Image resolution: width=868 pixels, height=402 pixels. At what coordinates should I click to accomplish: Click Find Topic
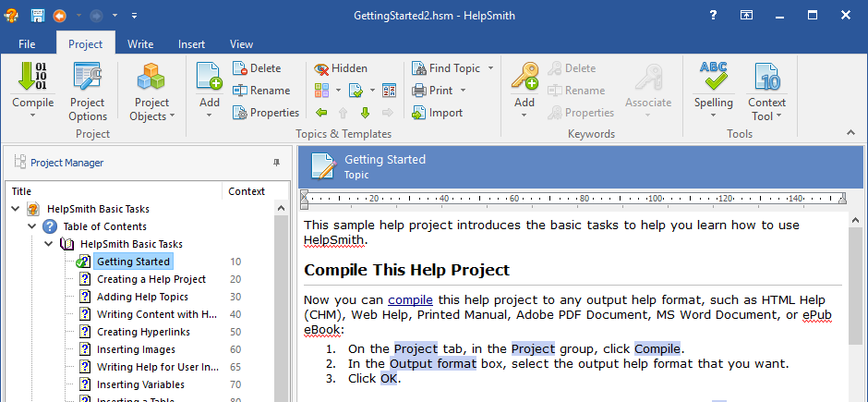[446, 68]
